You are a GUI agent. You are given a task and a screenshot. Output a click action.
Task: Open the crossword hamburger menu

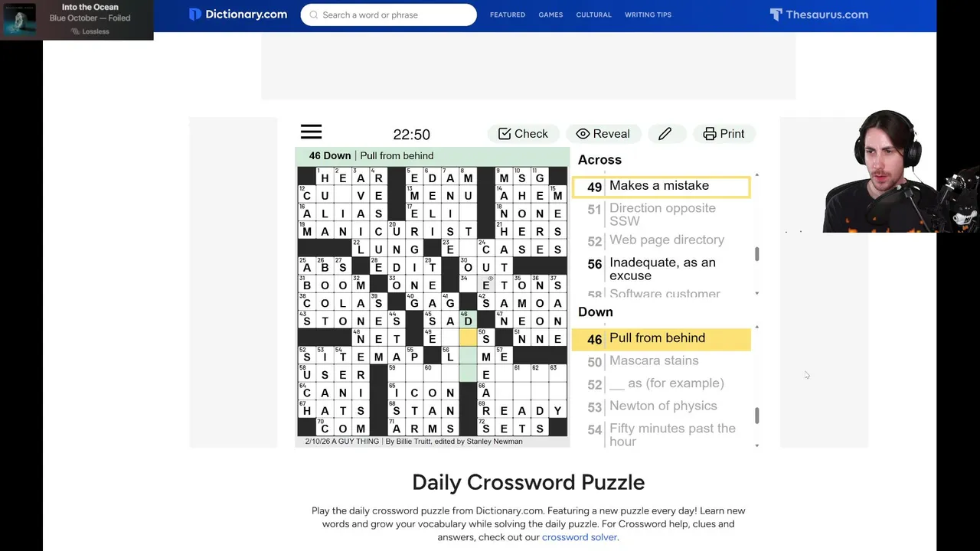click(311, 132)
